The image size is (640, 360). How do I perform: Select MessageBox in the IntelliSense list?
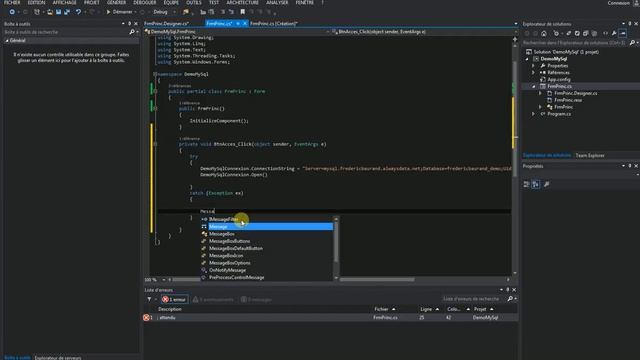click(222, 234)
